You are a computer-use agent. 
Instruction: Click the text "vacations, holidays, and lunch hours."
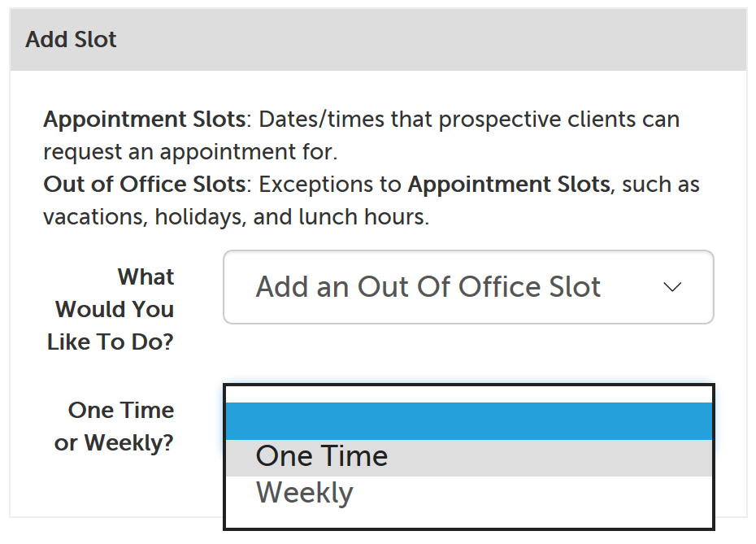[x=236, y=217]
